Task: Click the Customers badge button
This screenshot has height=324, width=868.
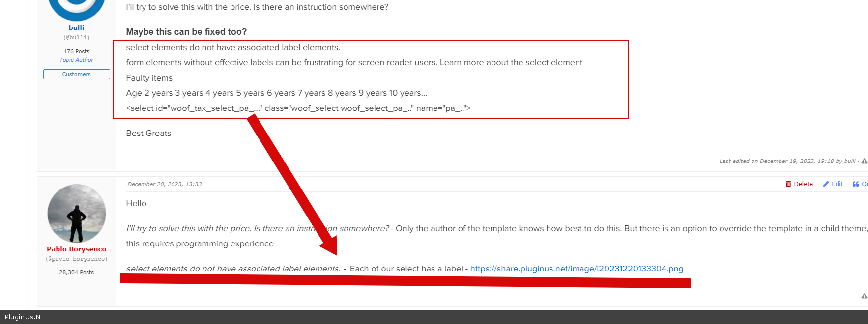Action: coord(76,74)
